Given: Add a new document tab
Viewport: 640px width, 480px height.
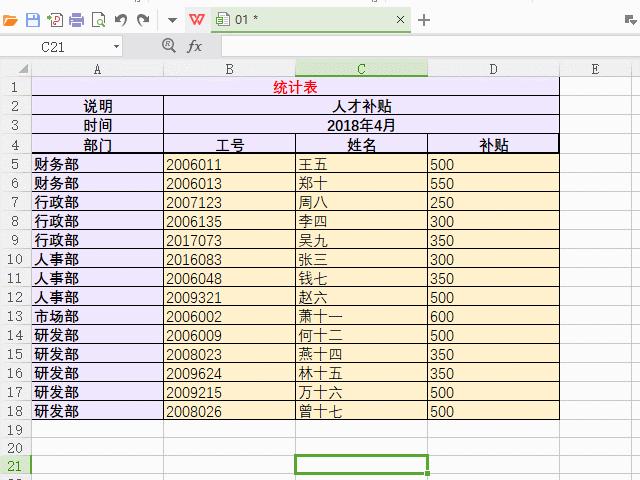Looking at the screenshot, I should tap(424, 20).
